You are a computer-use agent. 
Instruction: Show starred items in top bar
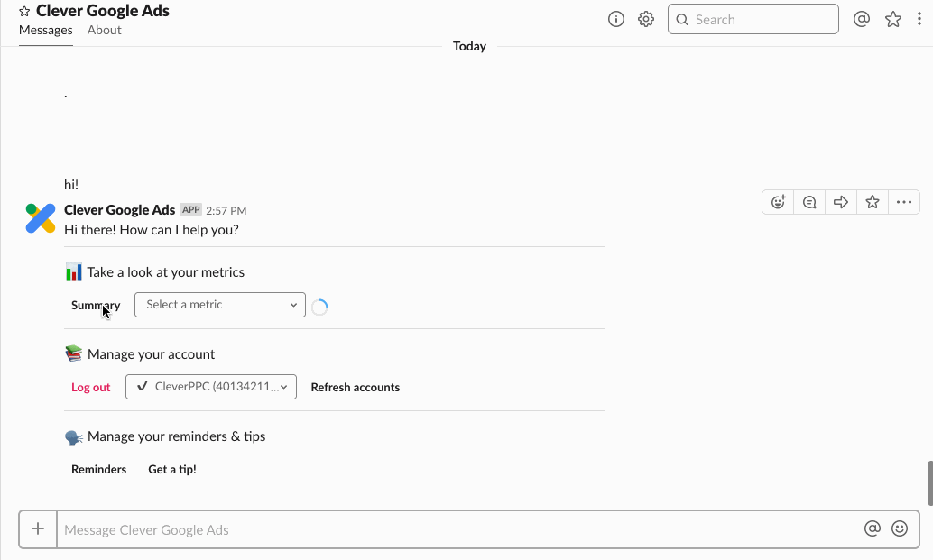coord(893,19)
